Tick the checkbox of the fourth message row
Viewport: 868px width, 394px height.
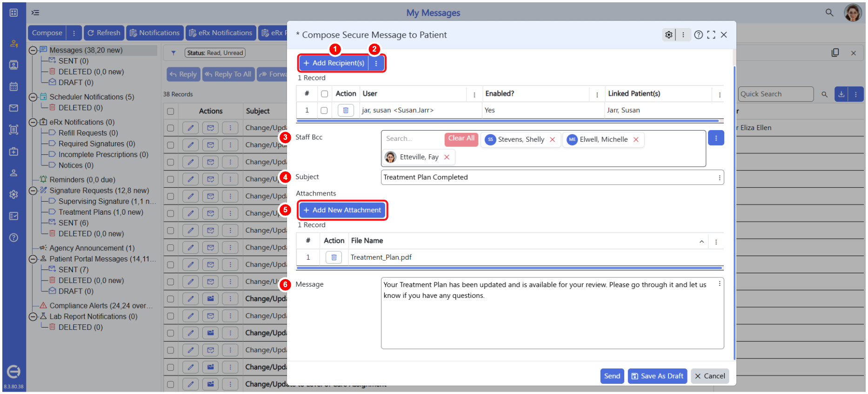pyautogui.click(x=171, y=179)
